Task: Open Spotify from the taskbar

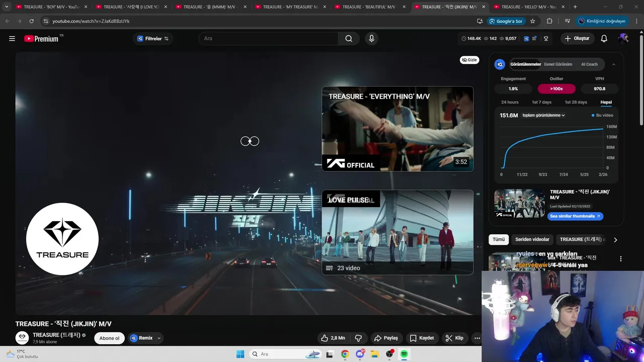Action: coord(404,354)
